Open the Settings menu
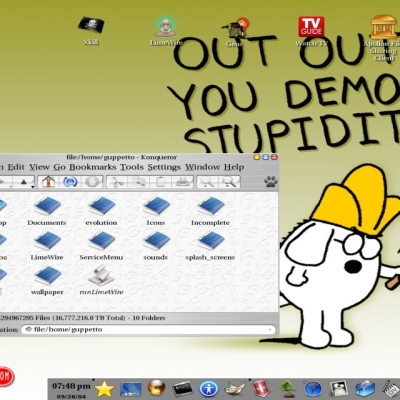Screen dimensions: 400x400 (x=164, y=167)
